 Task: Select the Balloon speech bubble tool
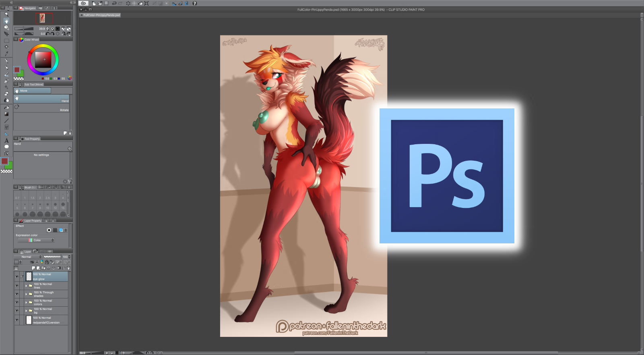6,147
